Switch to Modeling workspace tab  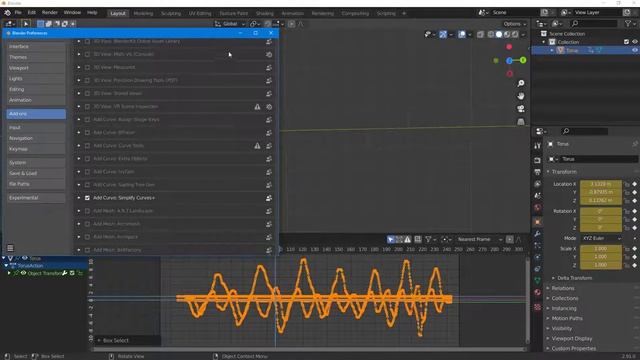click(143, 13)
